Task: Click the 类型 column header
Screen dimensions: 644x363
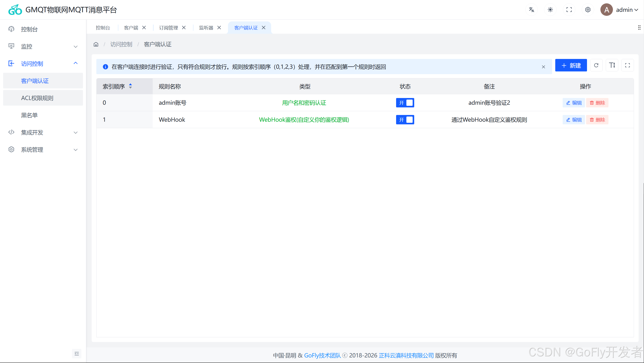Action: pyautogui.click(x=305, y=86)
